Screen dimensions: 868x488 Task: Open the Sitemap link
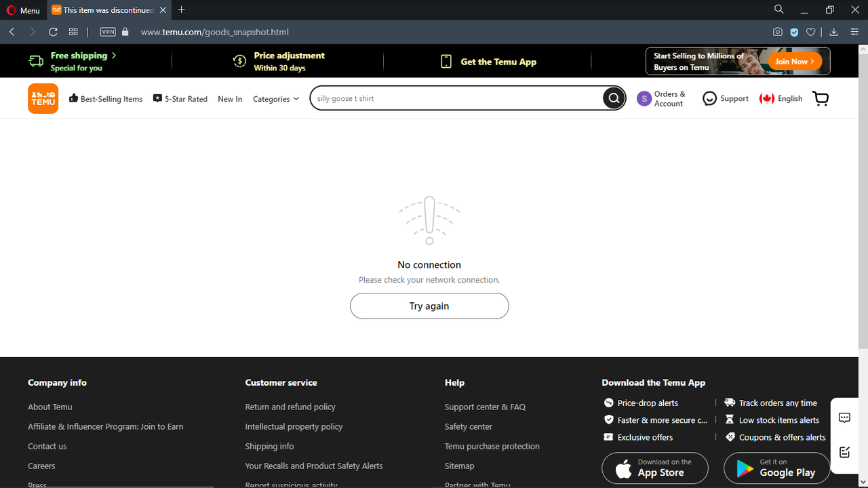(x=460, y=466)
